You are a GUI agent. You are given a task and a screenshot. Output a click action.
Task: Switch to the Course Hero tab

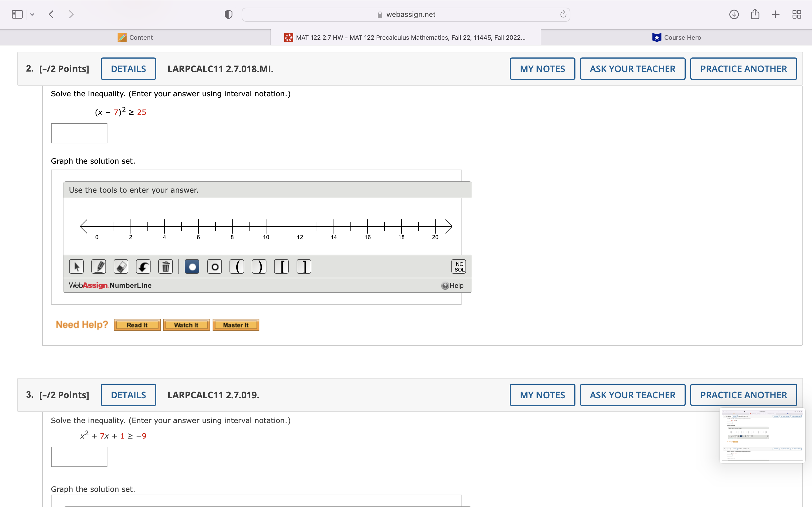[x=677, y=37]
